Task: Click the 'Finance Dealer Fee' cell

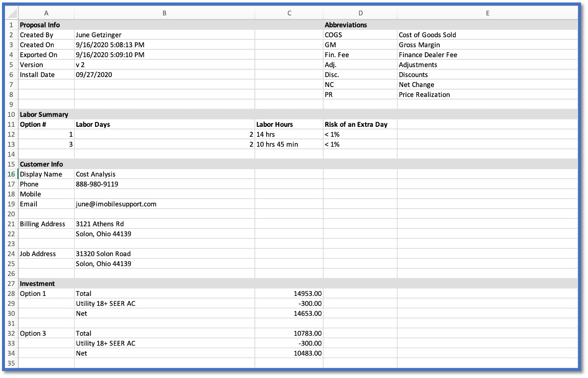Action: [488, 55]
